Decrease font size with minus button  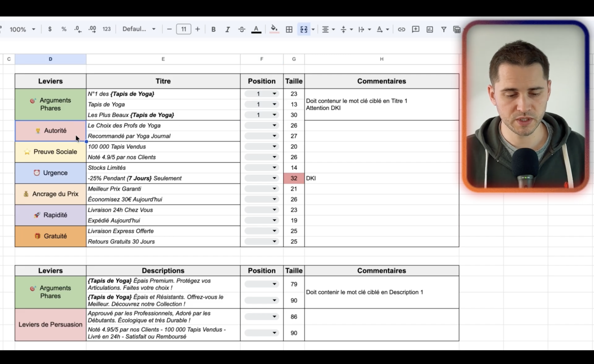click(x=169, y=29)
